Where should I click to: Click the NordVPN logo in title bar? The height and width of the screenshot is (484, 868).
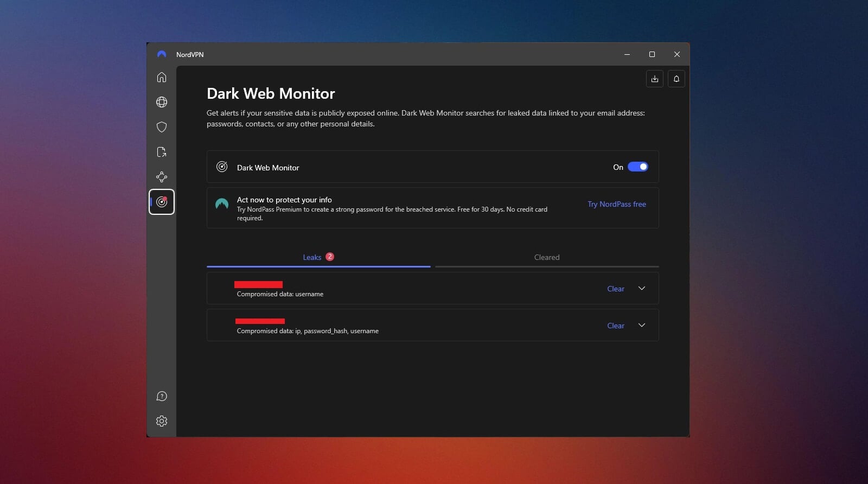(162, 54)
